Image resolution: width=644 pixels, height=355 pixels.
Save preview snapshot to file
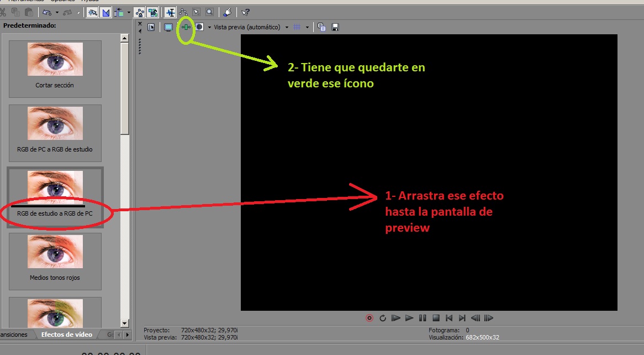tap(335, 27)
